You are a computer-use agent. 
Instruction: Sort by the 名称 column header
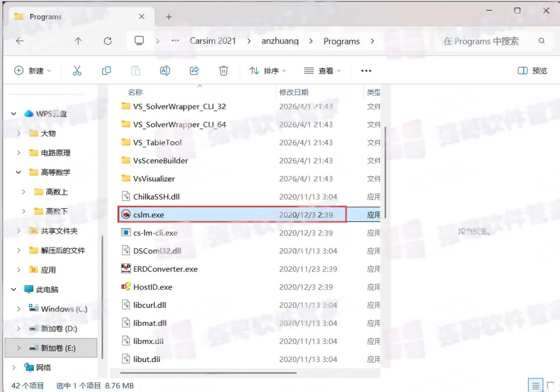[x=135, y=92]
